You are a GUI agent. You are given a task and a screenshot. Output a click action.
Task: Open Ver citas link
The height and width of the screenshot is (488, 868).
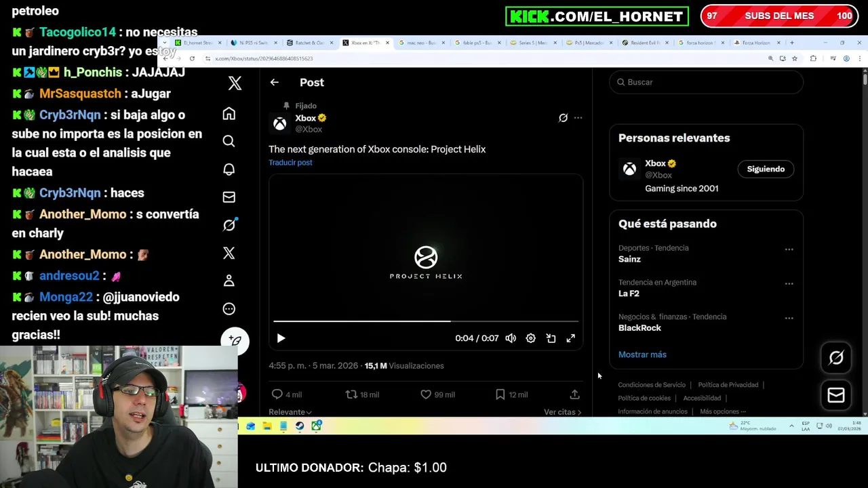(562, 412)
